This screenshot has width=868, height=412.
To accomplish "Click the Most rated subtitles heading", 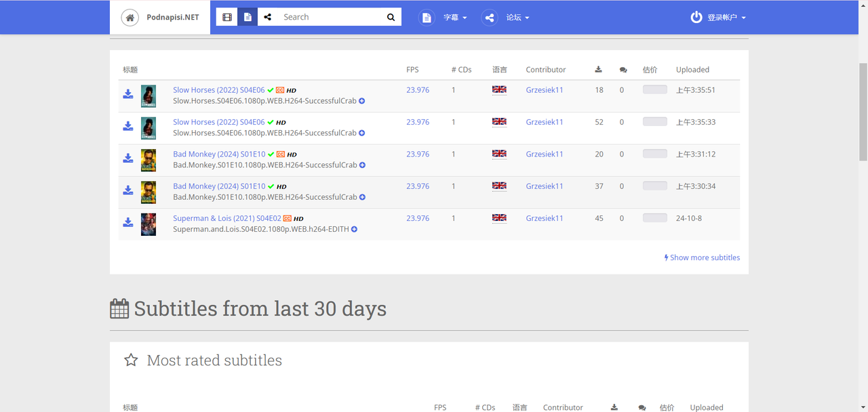I will (214, 360).
